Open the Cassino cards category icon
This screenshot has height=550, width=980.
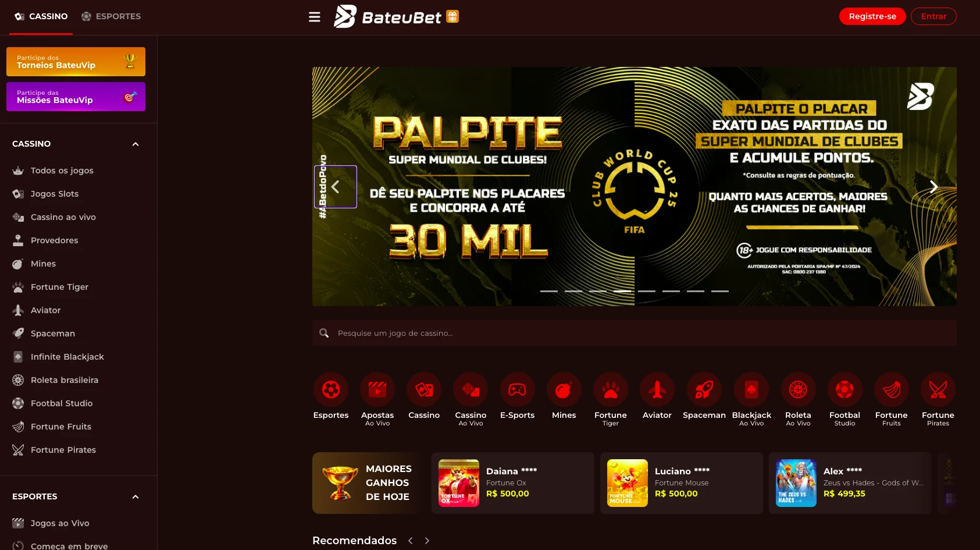424,389
